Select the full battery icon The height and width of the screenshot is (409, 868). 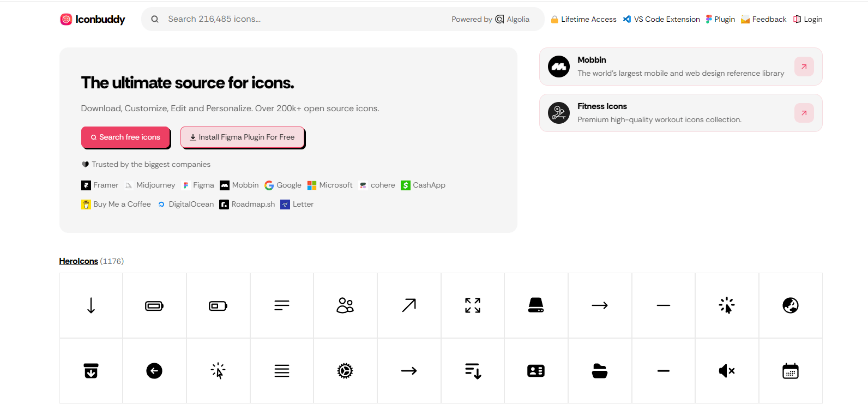(154, 305)
